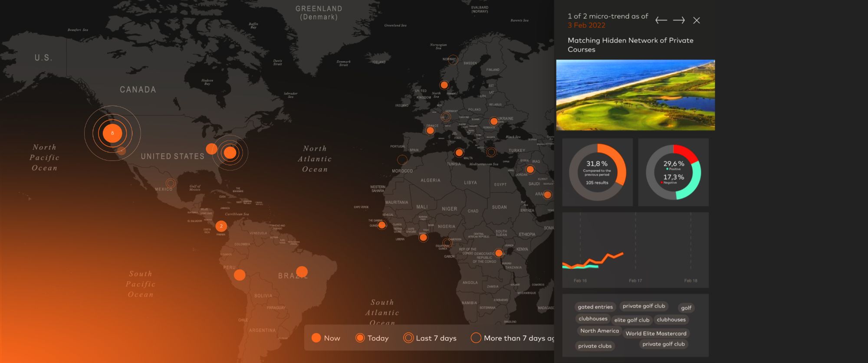Toggle the Today legend filter
The height and width of the screenshot is (363, 868).
[372, 338]
